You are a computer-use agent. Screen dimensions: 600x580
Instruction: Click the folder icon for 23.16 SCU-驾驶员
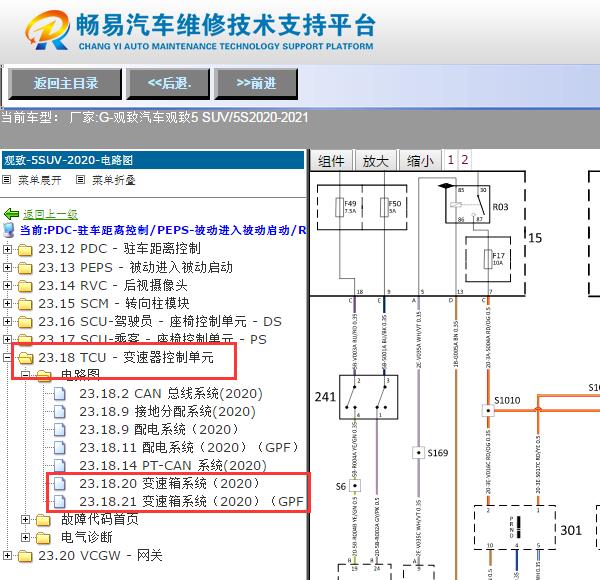click(x=25, y=322)
